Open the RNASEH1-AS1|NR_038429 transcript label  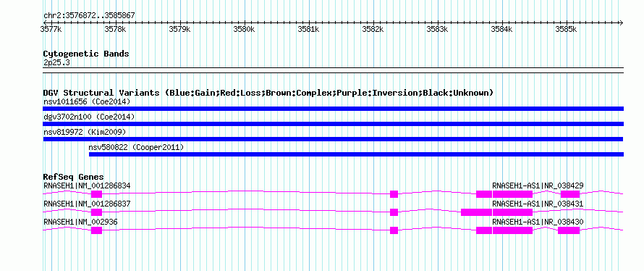pyautogui.click(x=538, y=186)
